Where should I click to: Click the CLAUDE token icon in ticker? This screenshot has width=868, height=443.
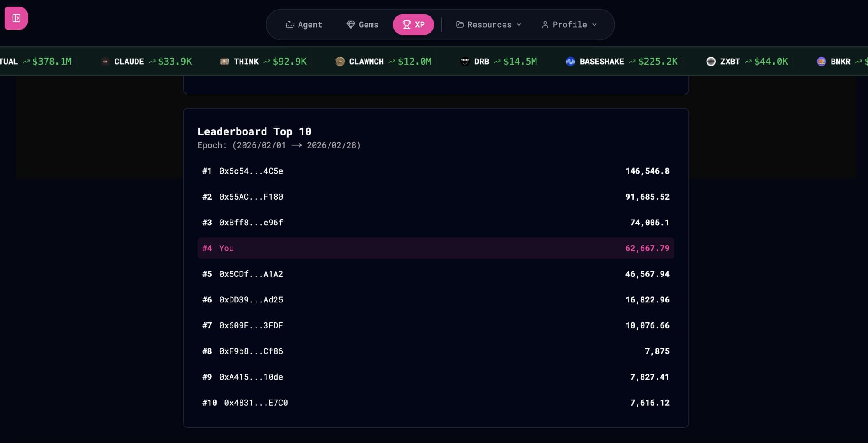point(105,62)
